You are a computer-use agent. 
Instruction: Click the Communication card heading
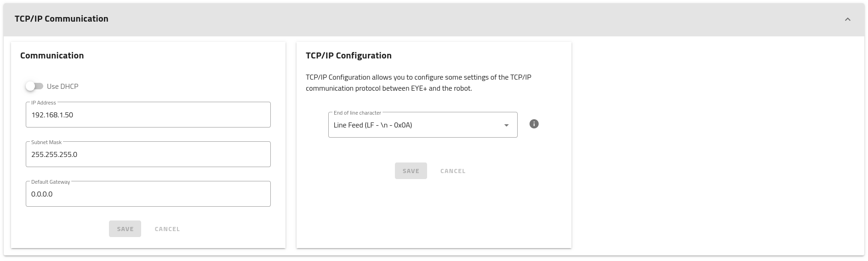(x=52, y=56)
